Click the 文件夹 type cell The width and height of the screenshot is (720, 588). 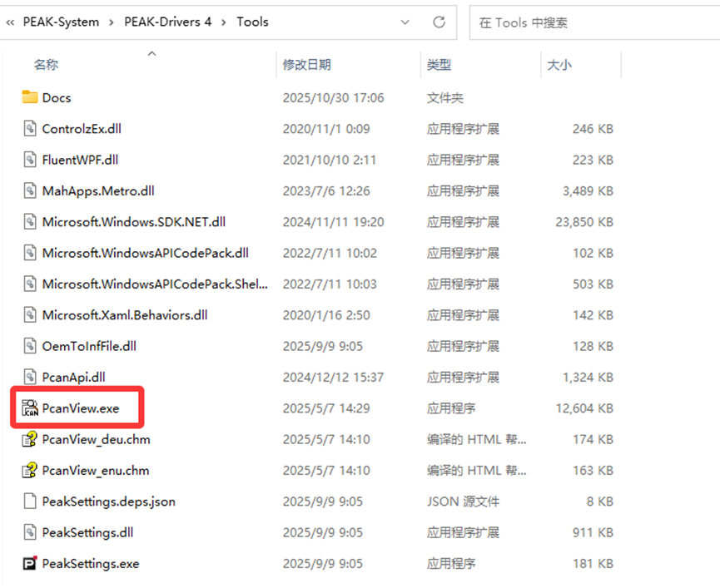pos(445,97)
